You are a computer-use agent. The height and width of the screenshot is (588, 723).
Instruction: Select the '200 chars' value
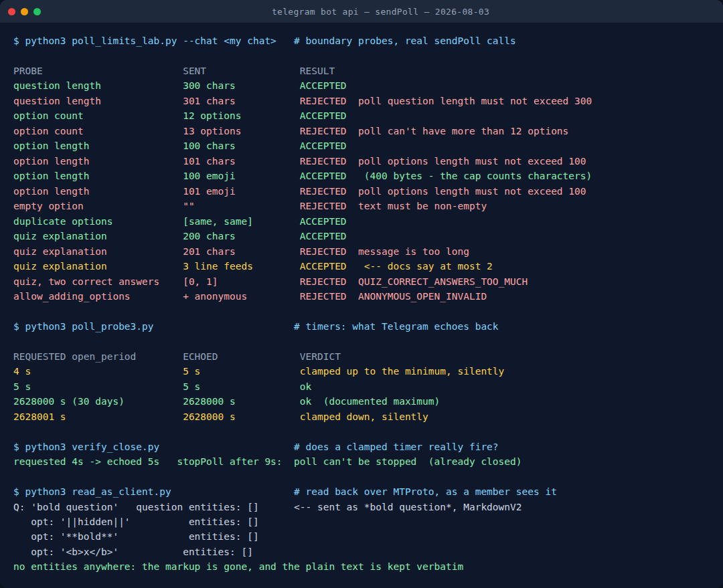pyautogui.click(x=209, y=236)
